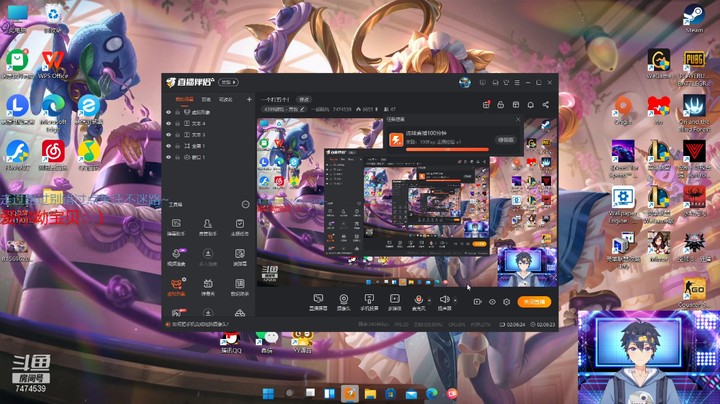The width and height of the screenshot is (720, 404).
Task: Open Counter-Strike GO desktop shortcut
Action: pyautogui.click(x=694, y=292)
